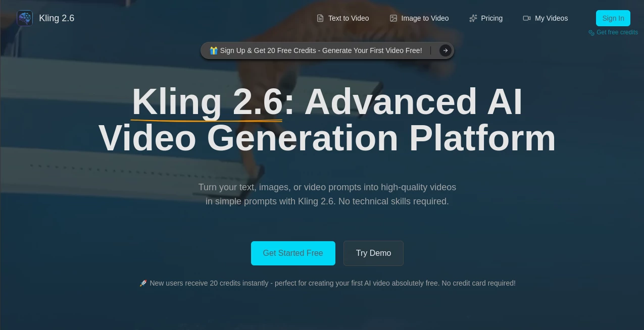Click the Kling 2.6 logo icon
The width and height of the screenshot is (644, 330).
[x=25, y=18]
